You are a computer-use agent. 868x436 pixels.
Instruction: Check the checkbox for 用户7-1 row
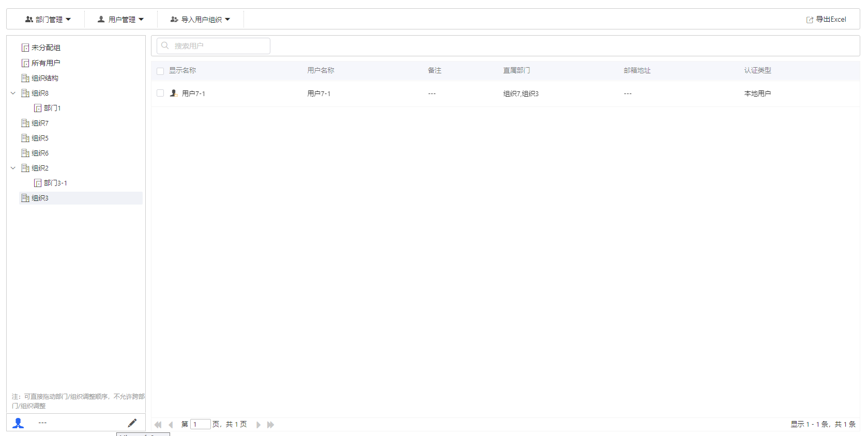tap(160, 94)
